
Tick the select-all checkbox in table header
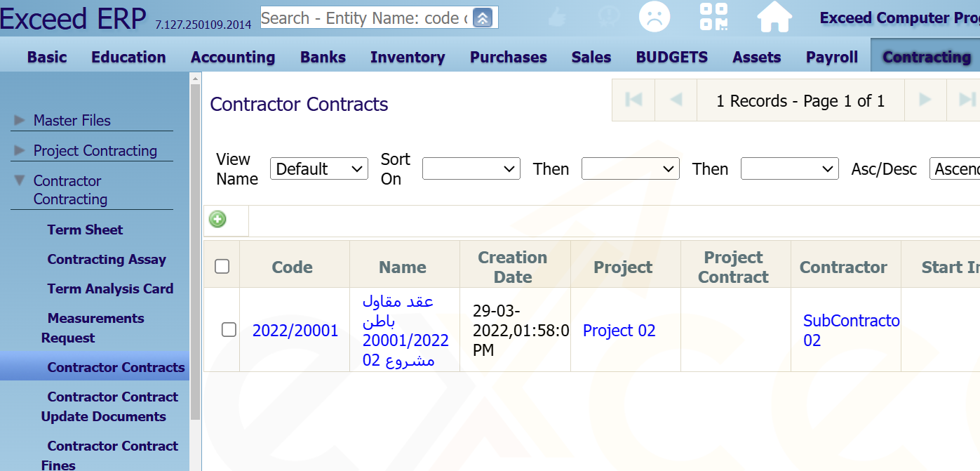pyautogui.click(x=222, y=266)
